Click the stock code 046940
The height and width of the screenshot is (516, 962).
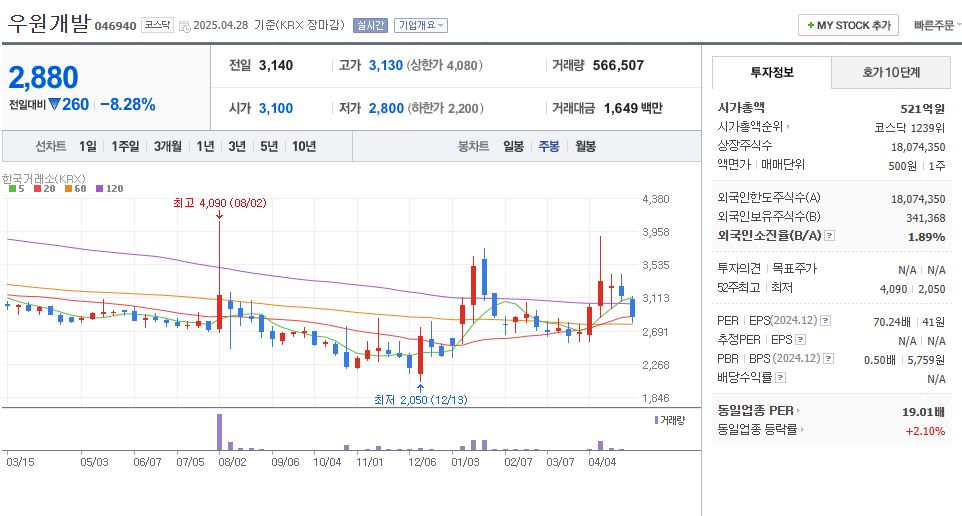click(x=115, y=26)
